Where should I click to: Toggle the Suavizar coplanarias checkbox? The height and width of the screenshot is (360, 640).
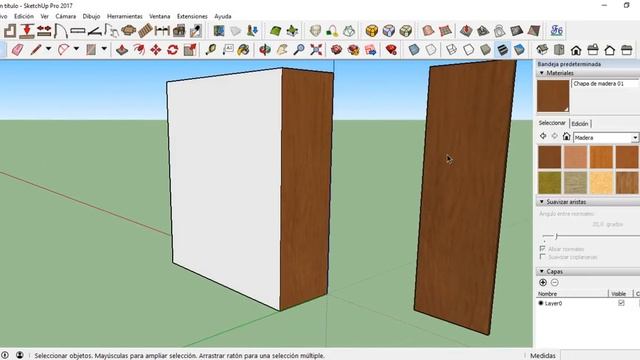[542, 257]
